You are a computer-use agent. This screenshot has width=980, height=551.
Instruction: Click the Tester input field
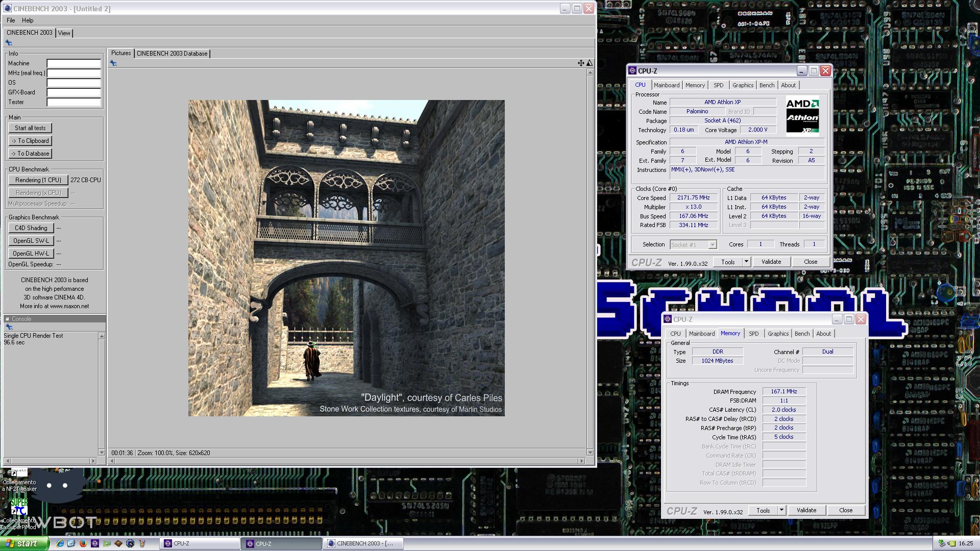coord(74,102)
